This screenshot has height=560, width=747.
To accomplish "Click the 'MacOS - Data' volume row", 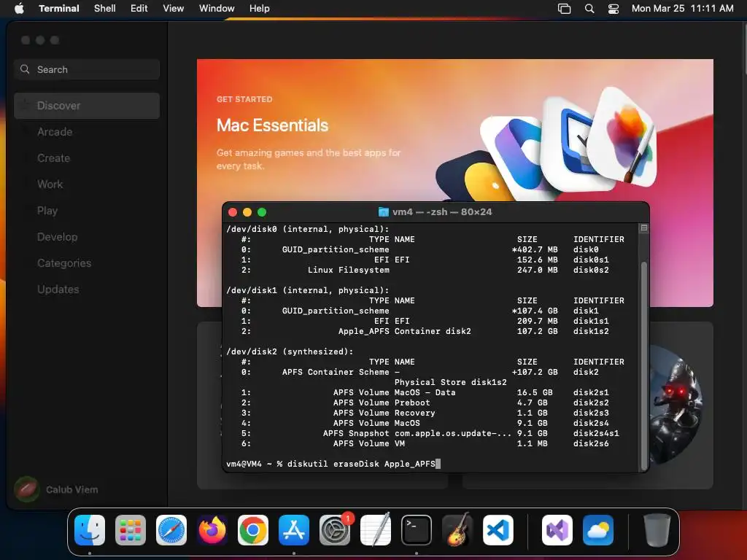I will tap(425, 392).
